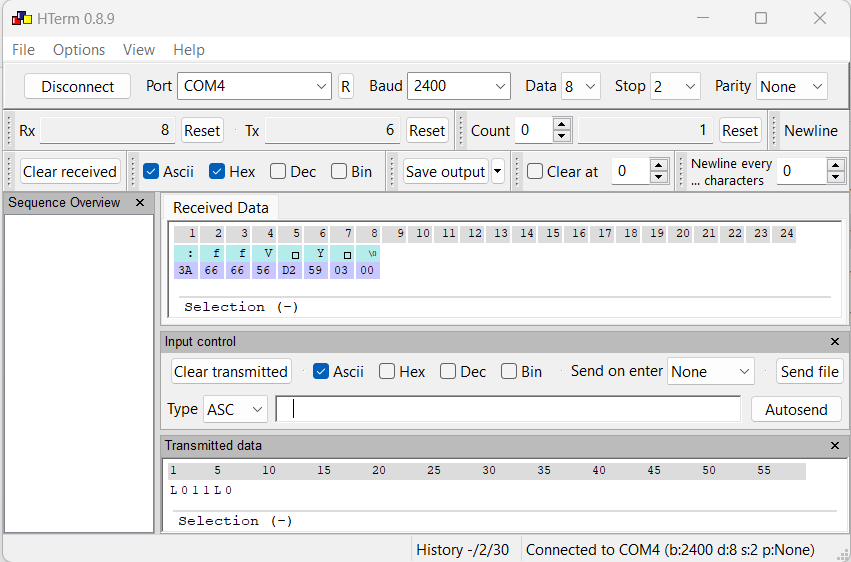Screen dimensions: 851x562
Task: Open the View menu
Action: 139,50
